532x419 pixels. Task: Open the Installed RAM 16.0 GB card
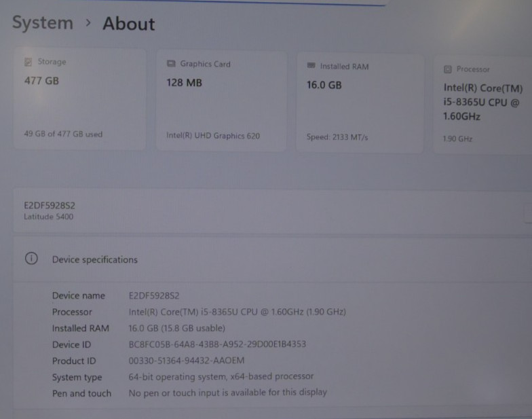click(360, 103)
